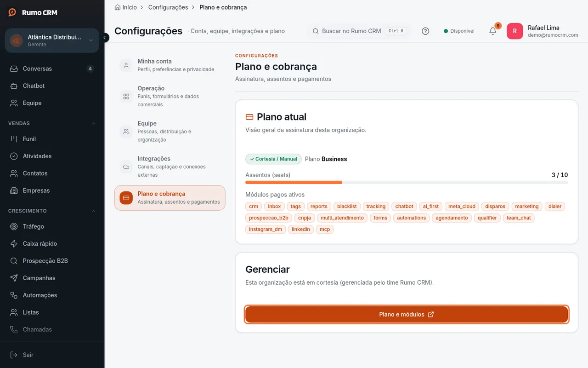588x368 pixels.
Task: Open the help question-mark icon
Action: (425, 31)
